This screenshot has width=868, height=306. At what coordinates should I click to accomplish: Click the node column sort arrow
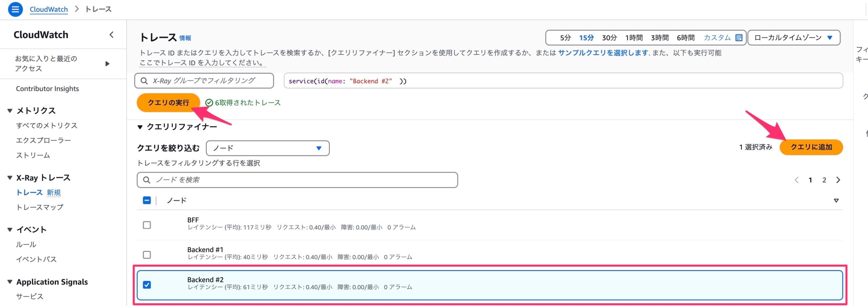click(x=836, y=201)
